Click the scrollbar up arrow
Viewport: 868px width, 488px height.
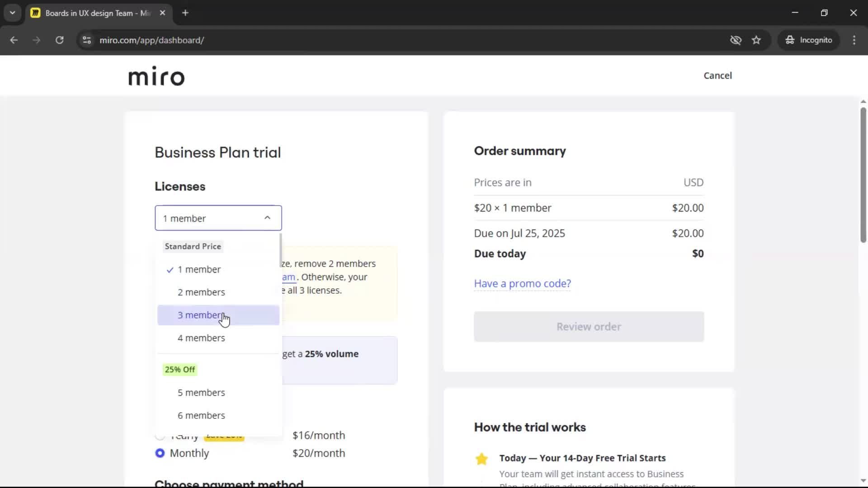863,102
